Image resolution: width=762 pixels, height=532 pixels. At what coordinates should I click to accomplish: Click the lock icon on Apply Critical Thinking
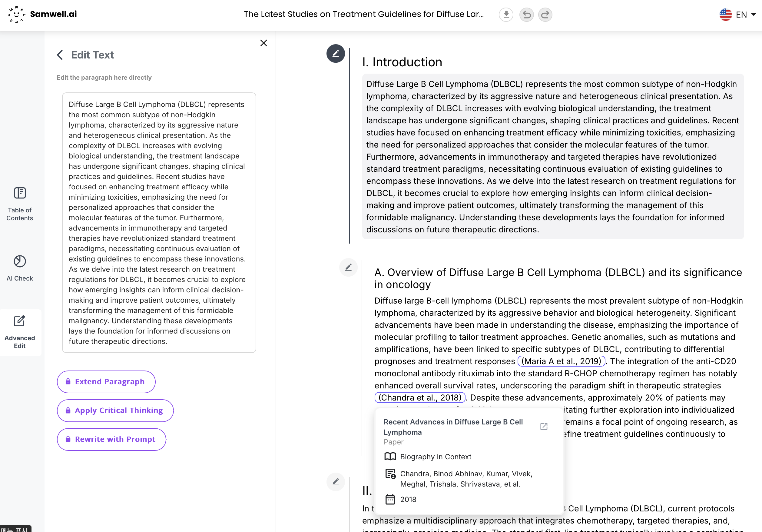point(68,411)
